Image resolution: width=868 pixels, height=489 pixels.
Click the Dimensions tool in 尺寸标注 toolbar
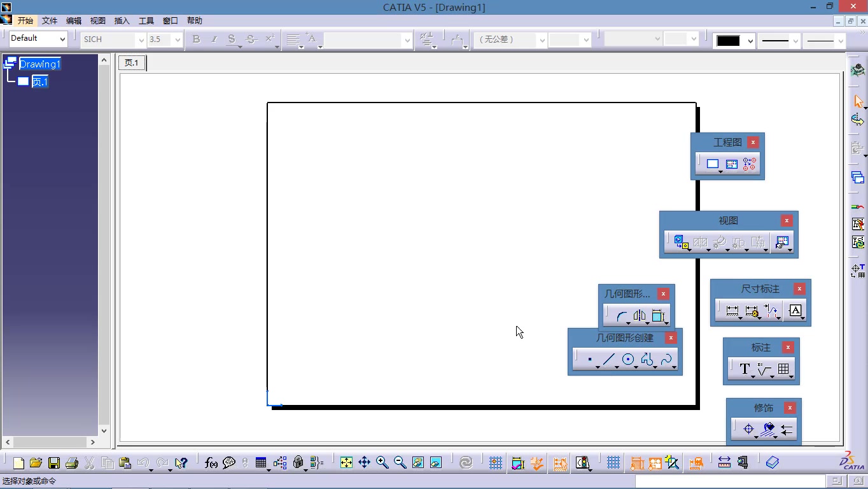pyautogui.click(x=732, y=311)
